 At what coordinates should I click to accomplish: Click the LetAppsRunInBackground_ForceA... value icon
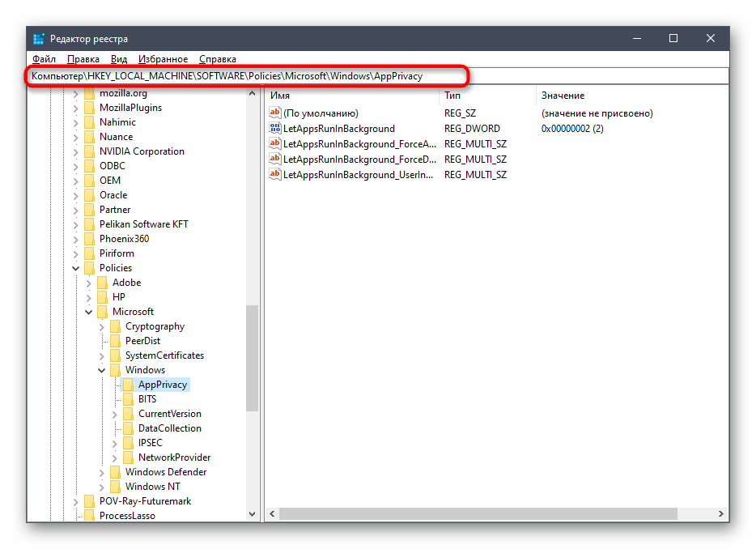click(275, 144)
